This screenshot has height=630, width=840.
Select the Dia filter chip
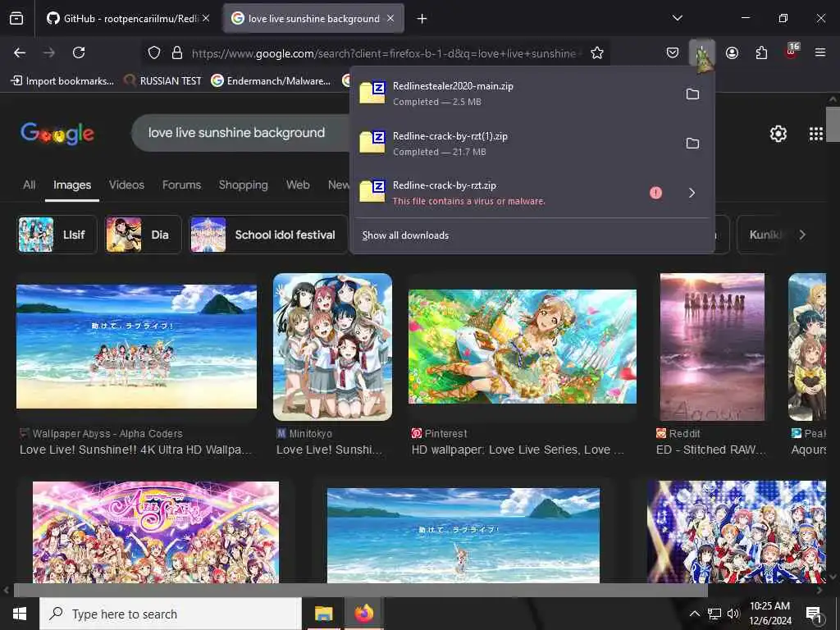click(x=143, y=235)
